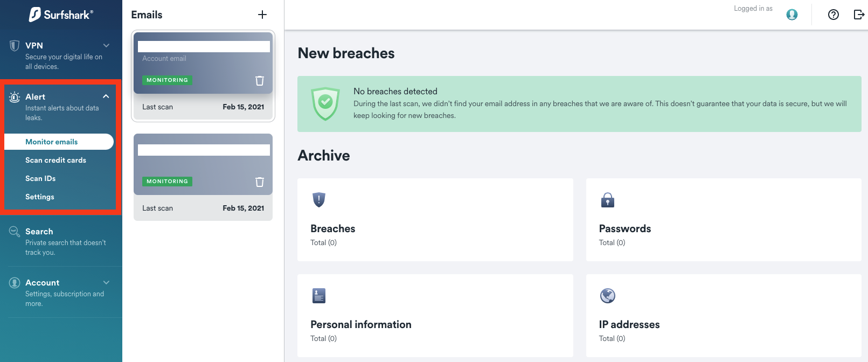The image size is (868, 362).
Task: Select the Account email address field
Action: coord(204,47)
